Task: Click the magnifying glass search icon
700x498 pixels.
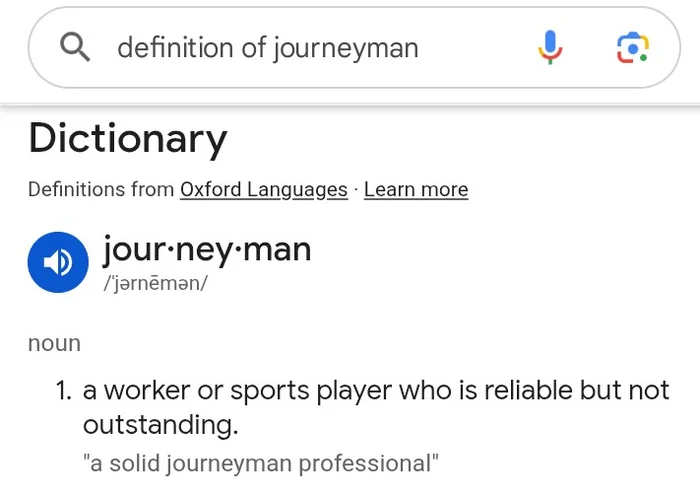Action: (77, 47)
